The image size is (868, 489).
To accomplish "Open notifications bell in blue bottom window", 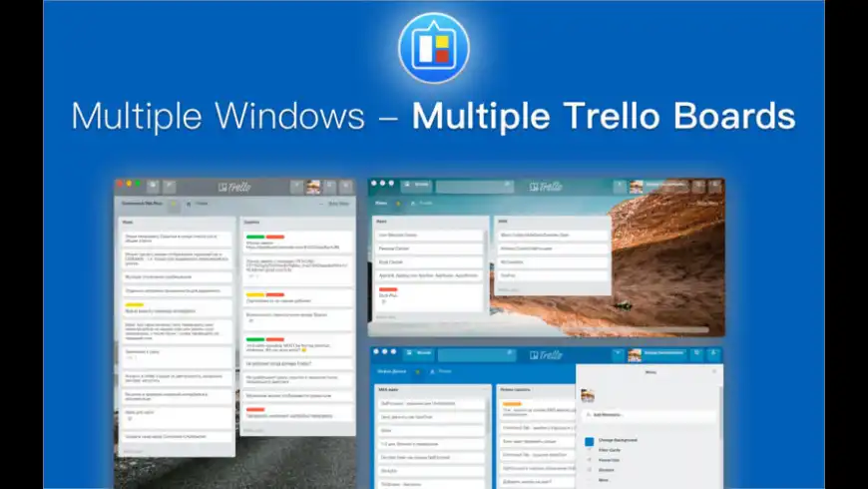I will pyautogui.click(x=713, y=354).
